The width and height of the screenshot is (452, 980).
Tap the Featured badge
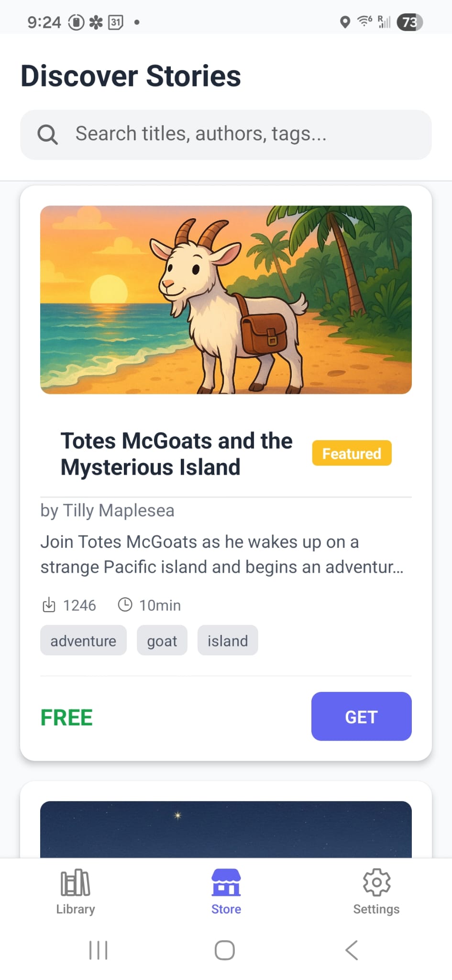tap(352, 453)
